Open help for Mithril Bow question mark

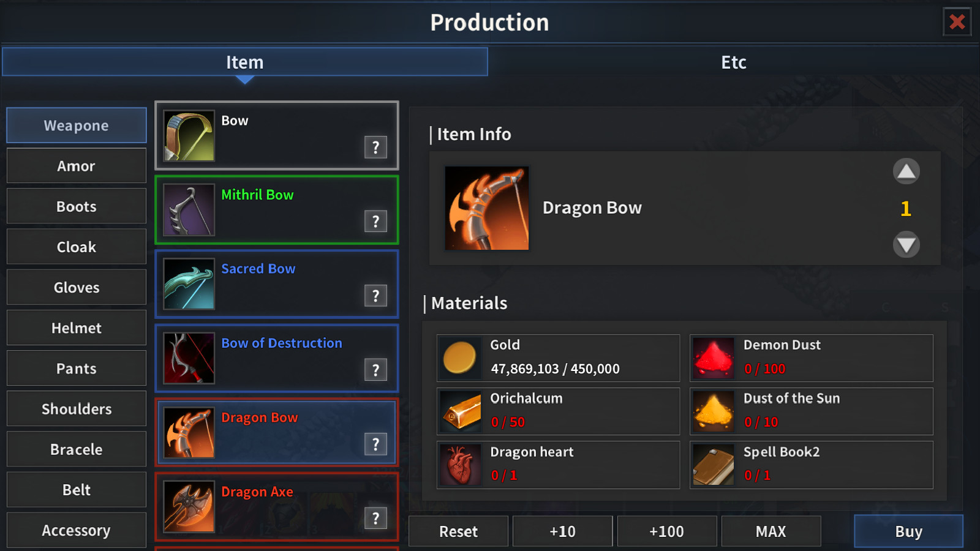point(375,221)
